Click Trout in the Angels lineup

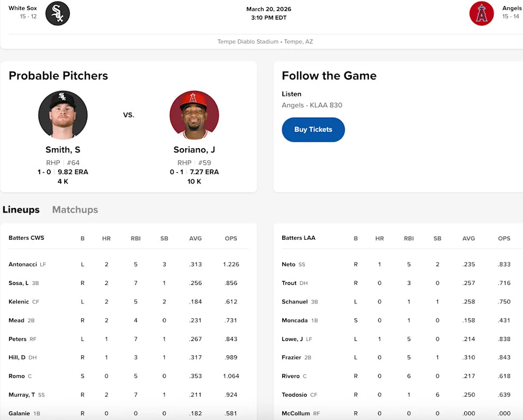(289, 283)
